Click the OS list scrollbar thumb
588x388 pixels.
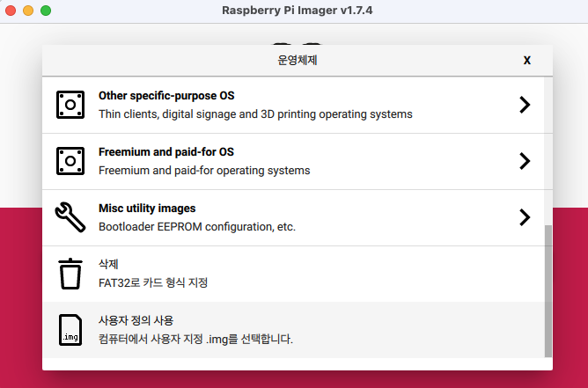point(548,291)
